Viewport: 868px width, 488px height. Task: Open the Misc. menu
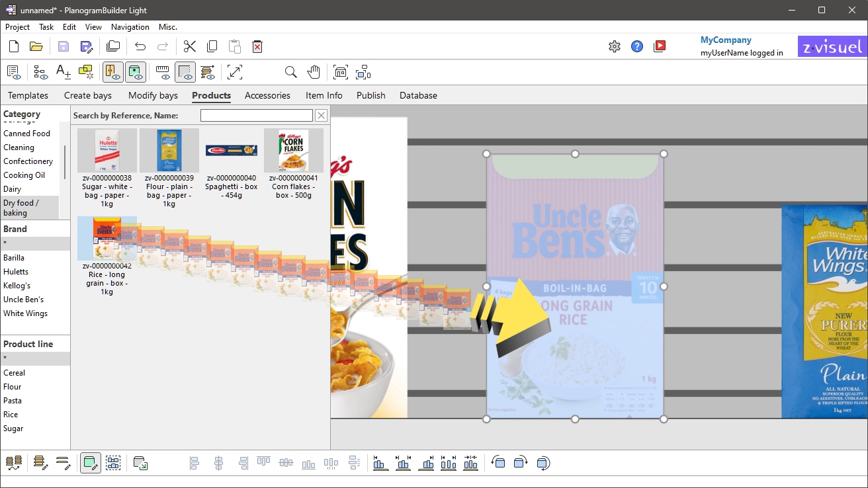pyautogui.click(x=168, y=27)
